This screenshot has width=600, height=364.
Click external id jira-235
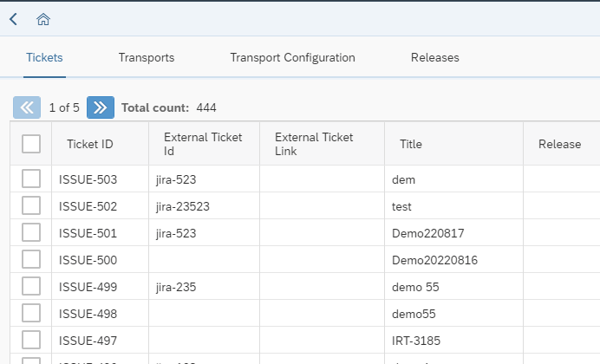coord(176,287)
